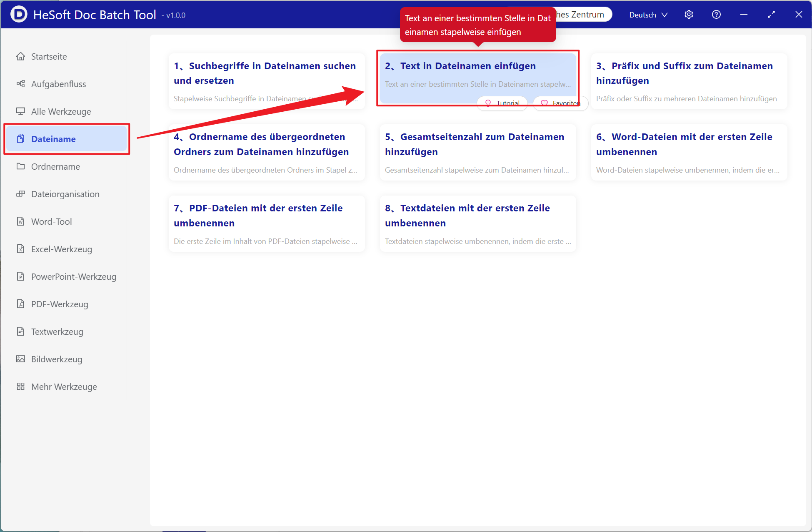Open 'Gesamtseitenzahl zum Dateinamen hinzufügen' card

click(478, 152)
